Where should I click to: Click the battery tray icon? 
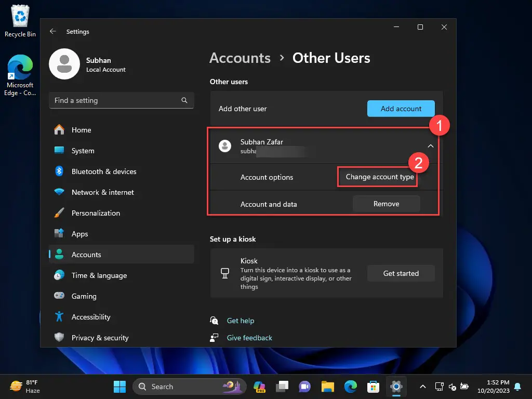click(x=464, y=387)
